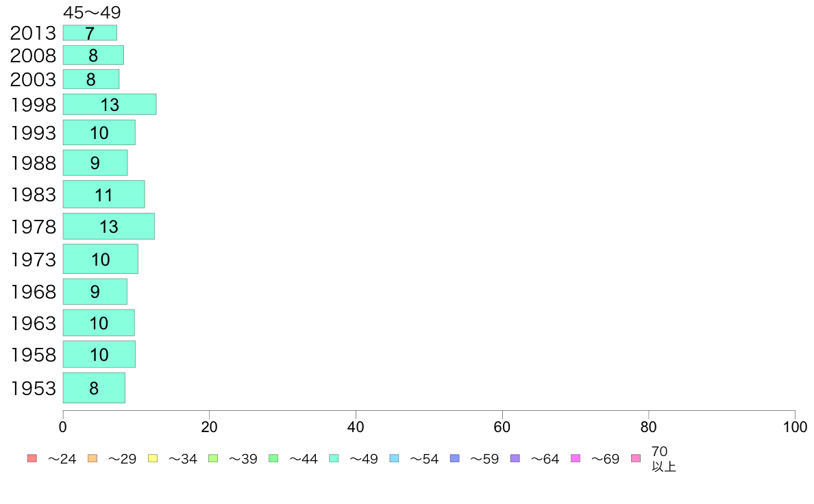Click the 1953 bar showing 8

94,388
